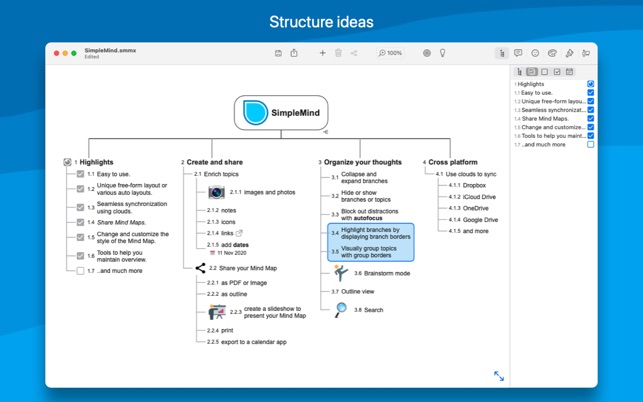Check the empty box of topic 1.7
643x402 pixels.
pos(80,271)
